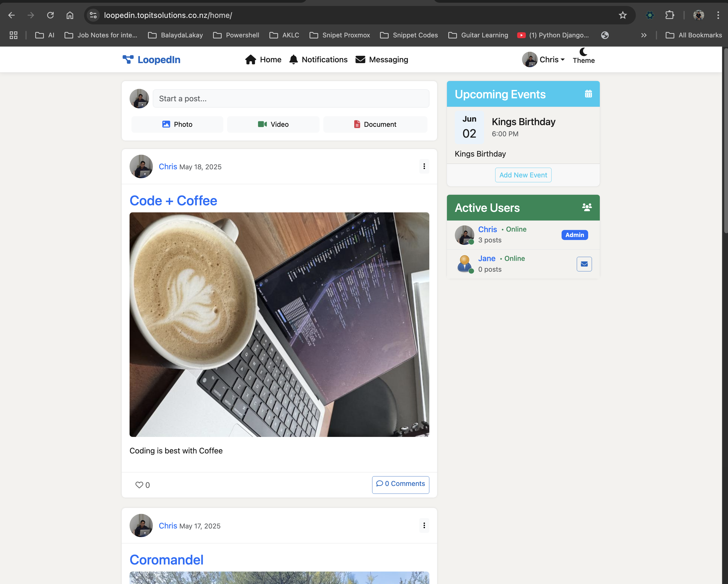Viewport: 728px width, 584px height.
Task: Open the Code + Coffee post image
Action: click(279, 324)
